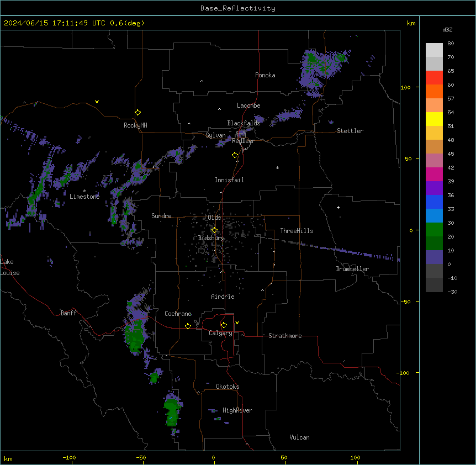Screen dimensions: 476x465
Task: Click the Stettler city label
Action: click(x=350, y=131)
